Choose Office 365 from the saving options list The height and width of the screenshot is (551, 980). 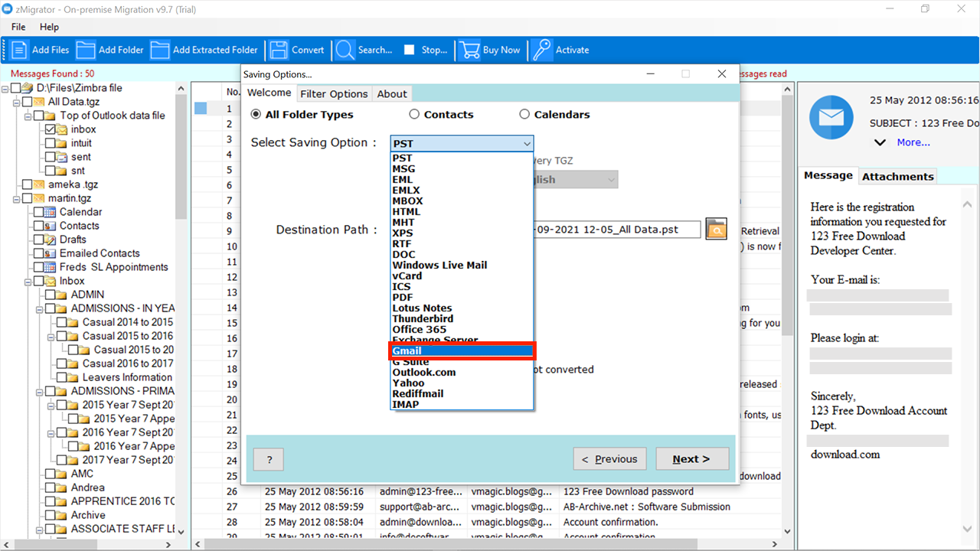(462, 329)
